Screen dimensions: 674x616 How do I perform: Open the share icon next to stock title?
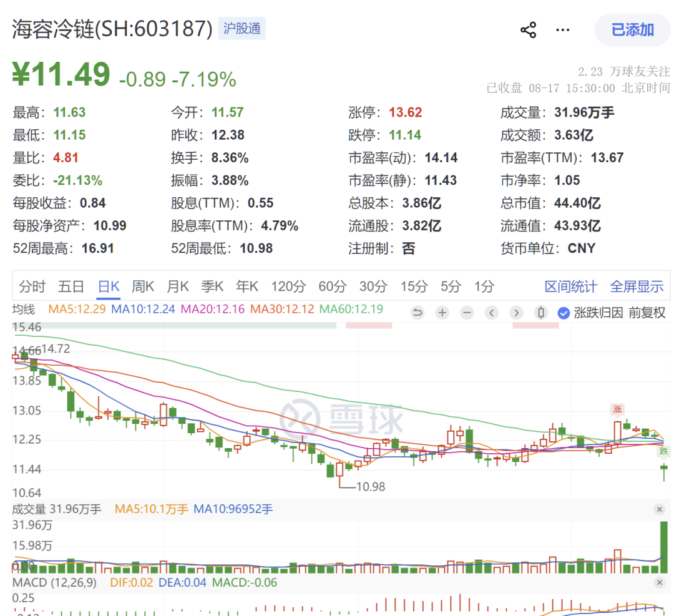(x=529, y=30)
